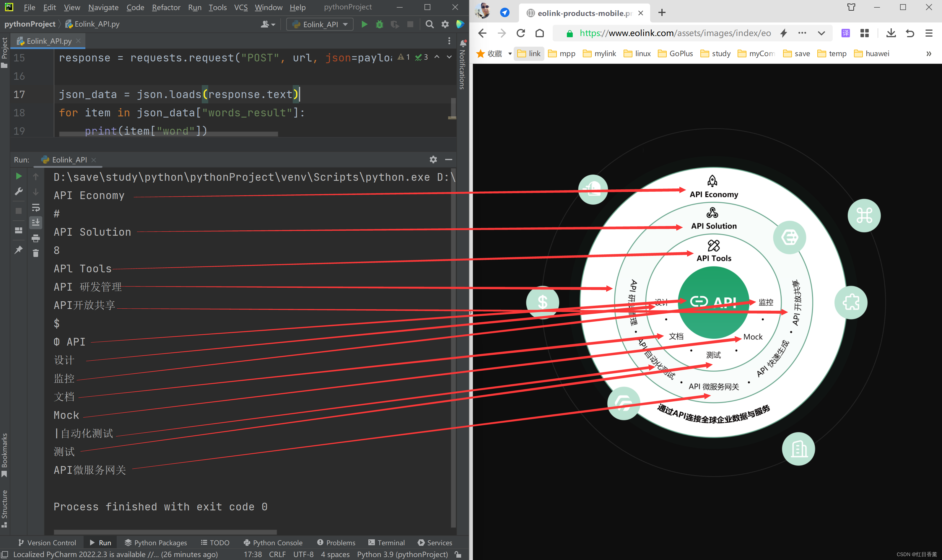Click pythonProject breadcrumb in navigation bar

pos(30,24)
